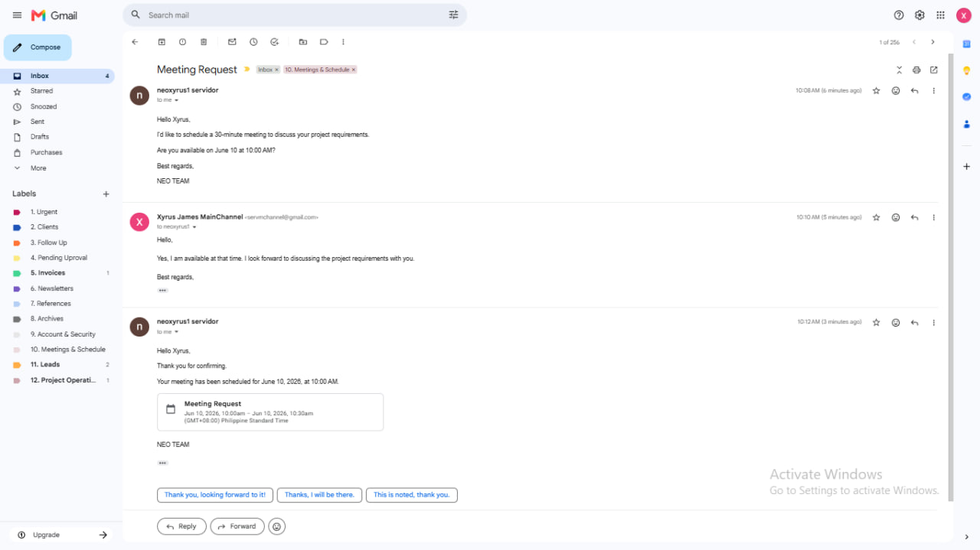
Task: Print the entire conversation
Action: coord(916,70)
